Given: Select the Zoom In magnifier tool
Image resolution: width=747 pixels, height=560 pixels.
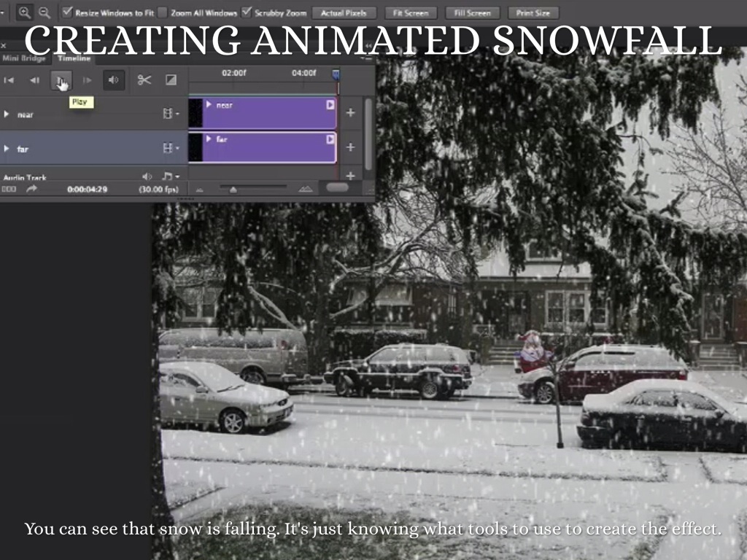Looking at the screenshot, I should (24, 12).
